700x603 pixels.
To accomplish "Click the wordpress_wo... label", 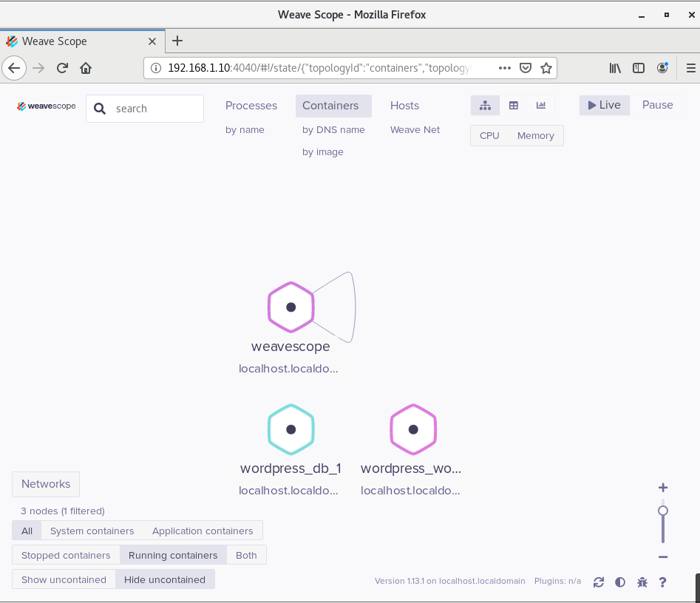I will (411, 469).
